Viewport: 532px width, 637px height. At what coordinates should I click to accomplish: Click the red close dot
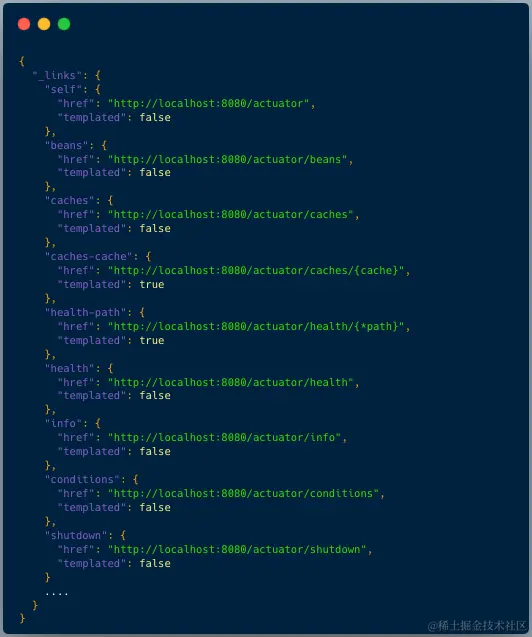(24, 24)
